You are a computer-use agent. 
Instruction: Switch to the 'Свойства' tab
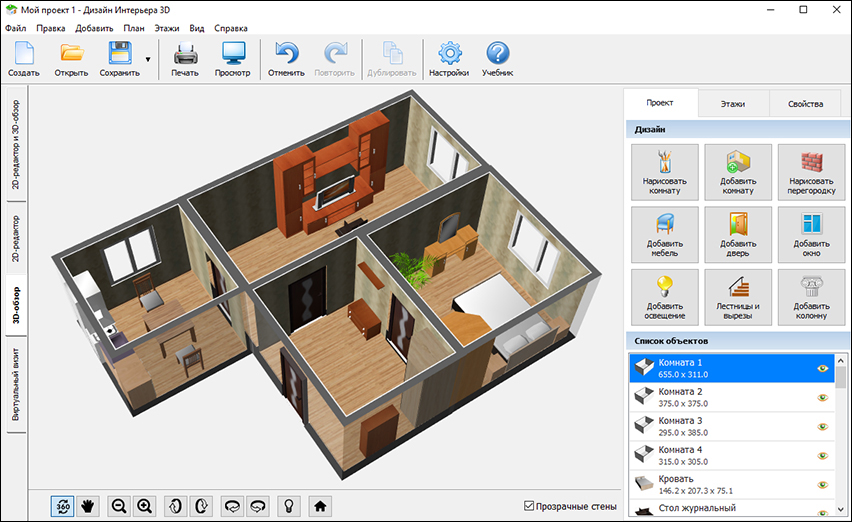[805, 104]
